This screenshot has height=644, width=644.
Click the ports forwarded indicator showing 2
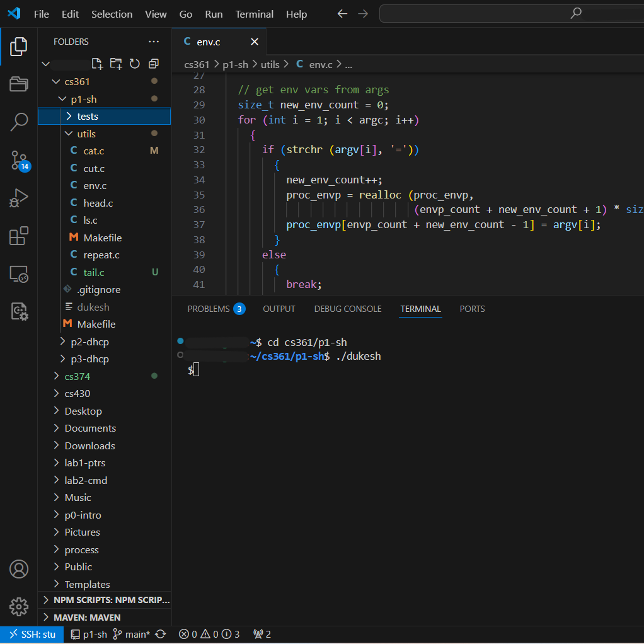coord(262,634)
